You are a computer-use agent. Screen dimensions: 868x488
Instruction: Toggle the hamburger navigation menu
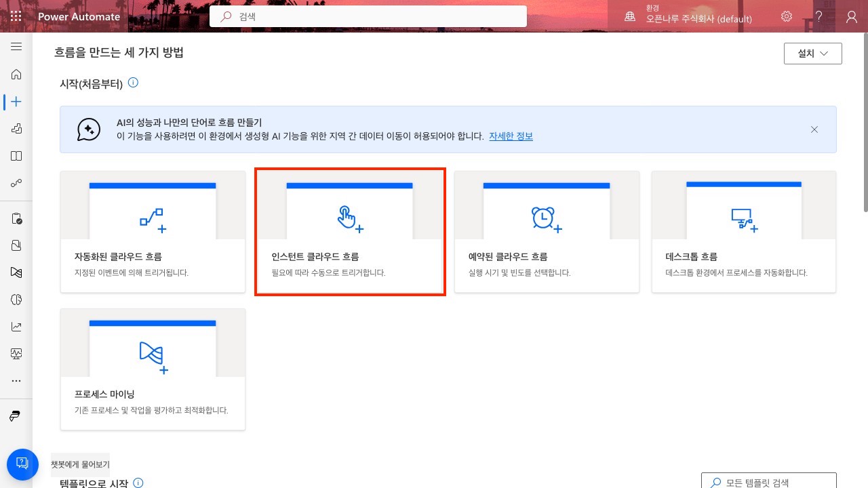pos(16,47)
